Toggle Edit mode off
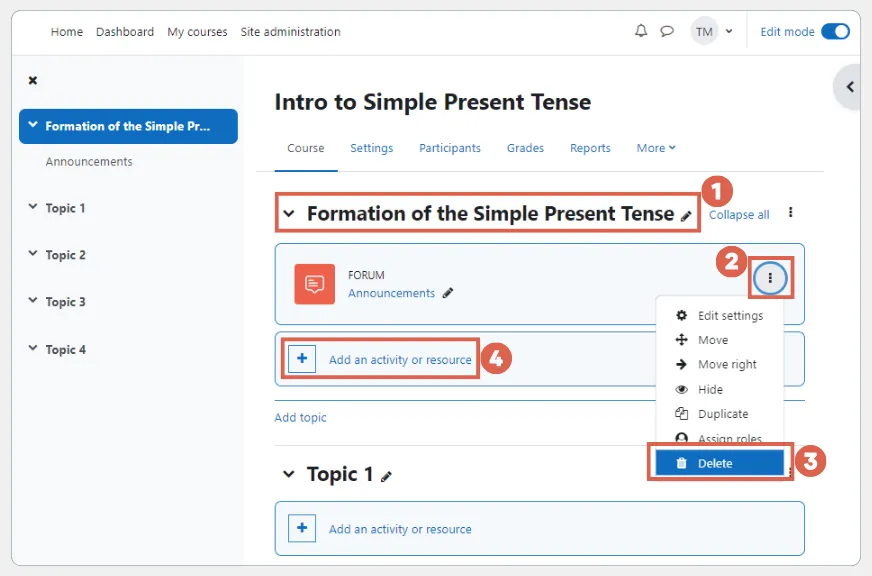The height and width of the screenshot is (576, 872). pos(837,31)
